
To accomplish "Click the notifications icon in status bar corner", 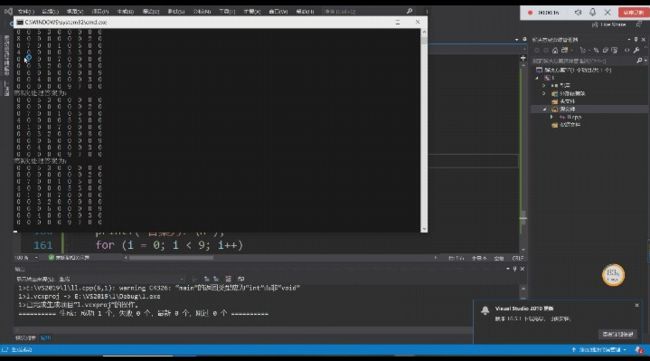I will 639,350.
